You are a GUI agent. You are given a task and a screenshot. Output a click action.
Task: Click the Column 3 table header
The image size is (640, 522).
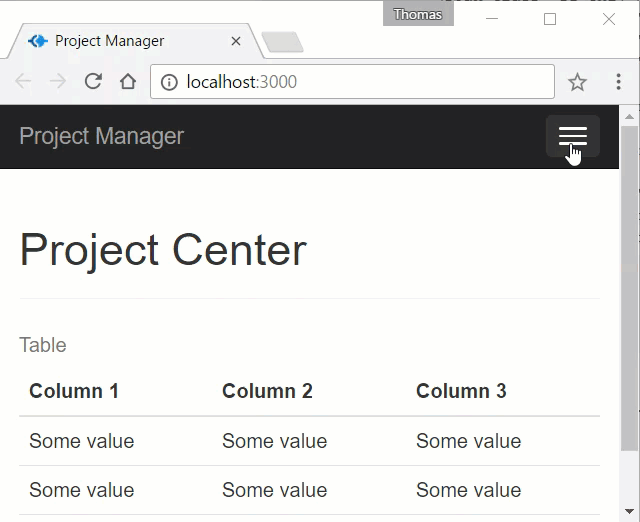point(461,391)
